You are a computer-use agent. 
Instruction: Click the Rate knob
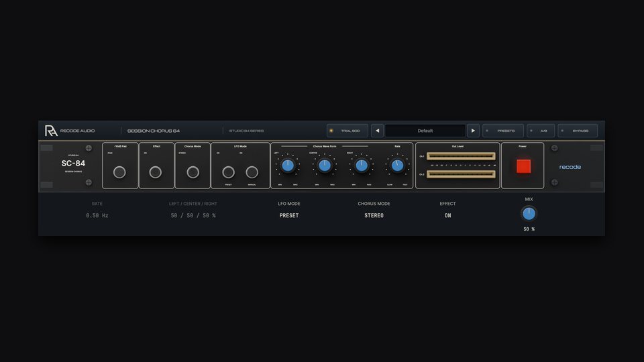397,166
